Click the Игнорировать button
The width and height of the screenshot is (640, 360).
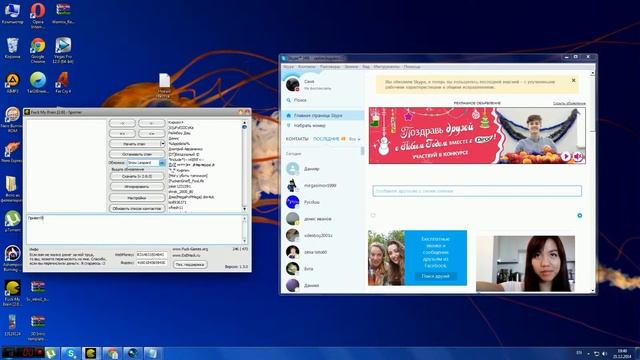(137, 187)
